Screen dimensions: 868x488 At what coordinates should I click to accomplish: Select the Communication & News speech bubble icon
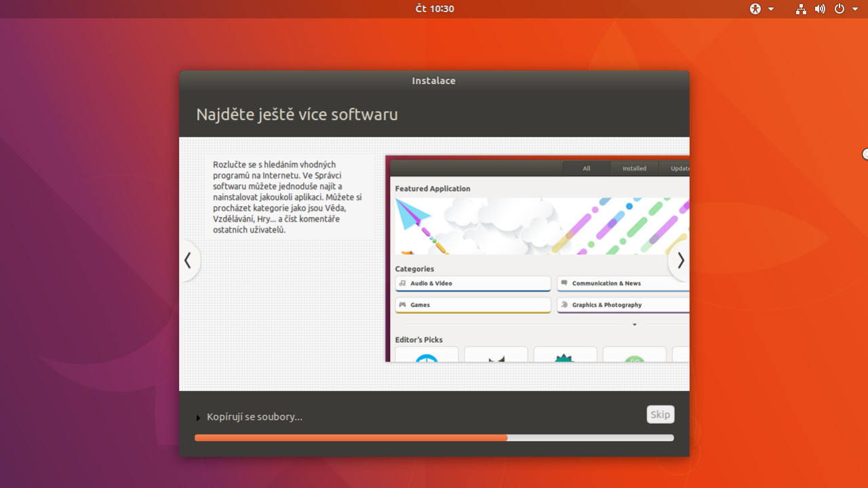564,283
